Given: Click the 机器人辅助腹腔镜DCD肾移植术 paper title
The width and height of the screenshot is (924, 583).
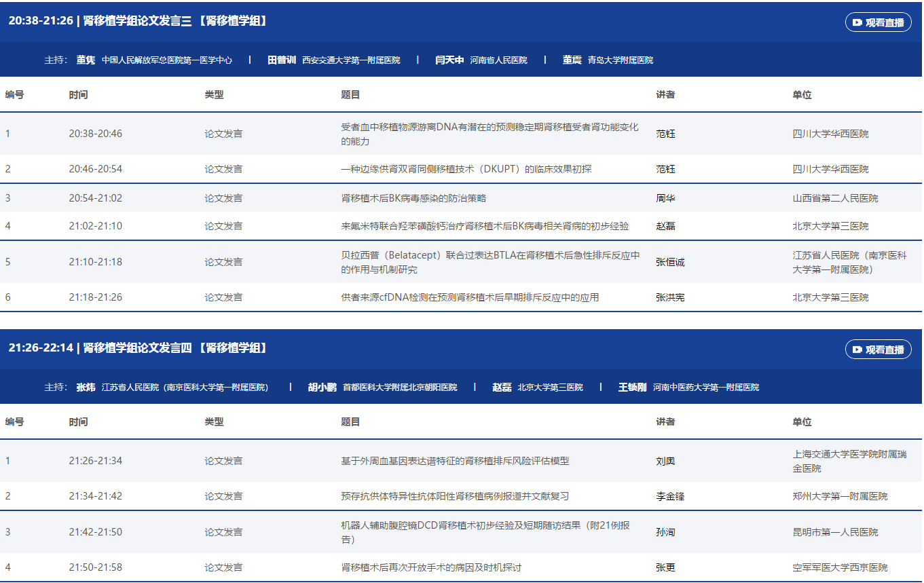Looking at the screenshot, I should coord(485,532).
